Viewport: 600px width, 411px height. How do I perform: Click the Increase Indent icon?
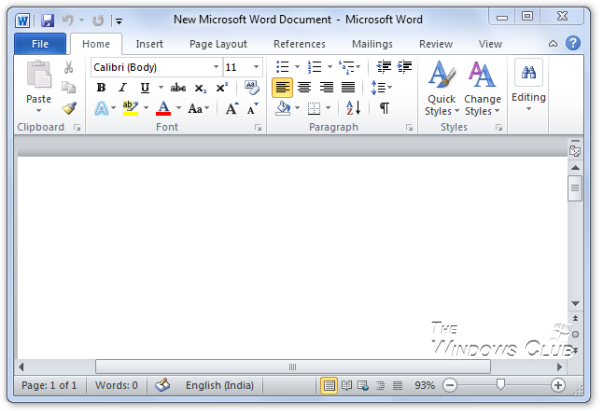(404, 67)
